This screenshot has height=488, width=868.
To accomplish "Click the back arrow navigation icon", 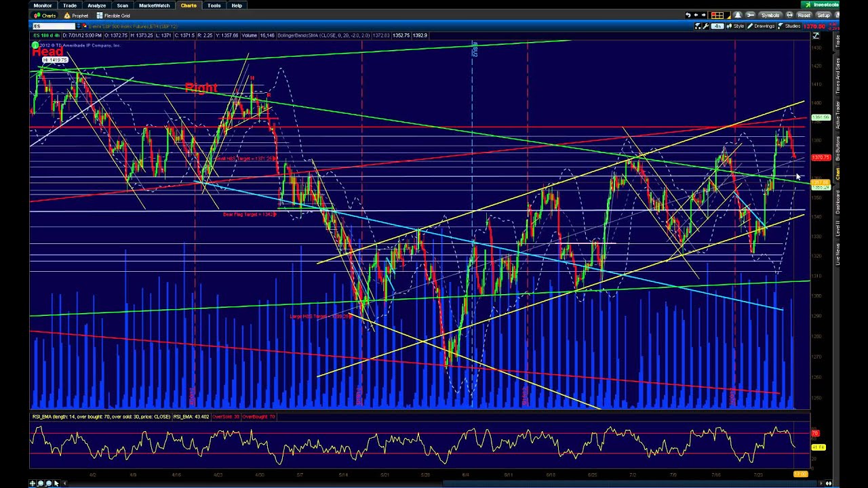I will coord(696,15).
